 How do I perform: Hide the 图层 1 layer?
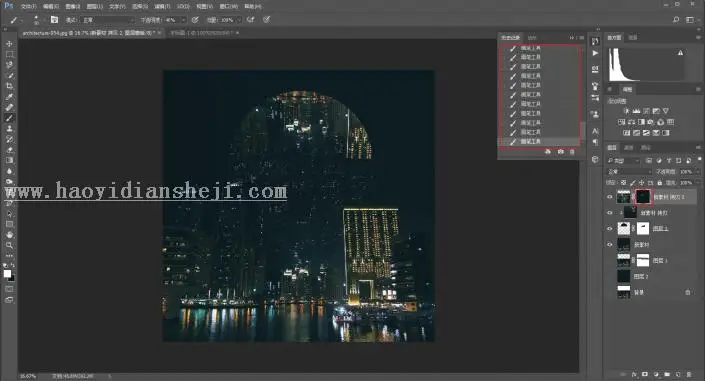[x=610, y=229]
